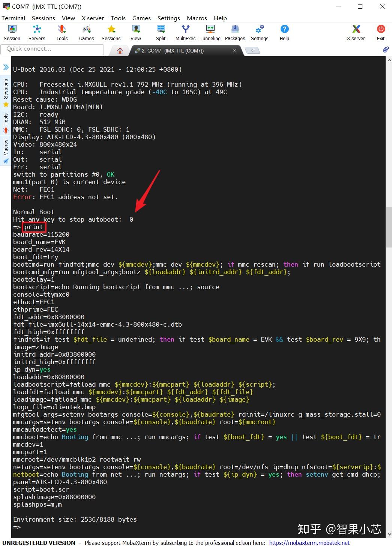
Task: Click the MobaXterm title bar app icon
Action: pos(6,6)
